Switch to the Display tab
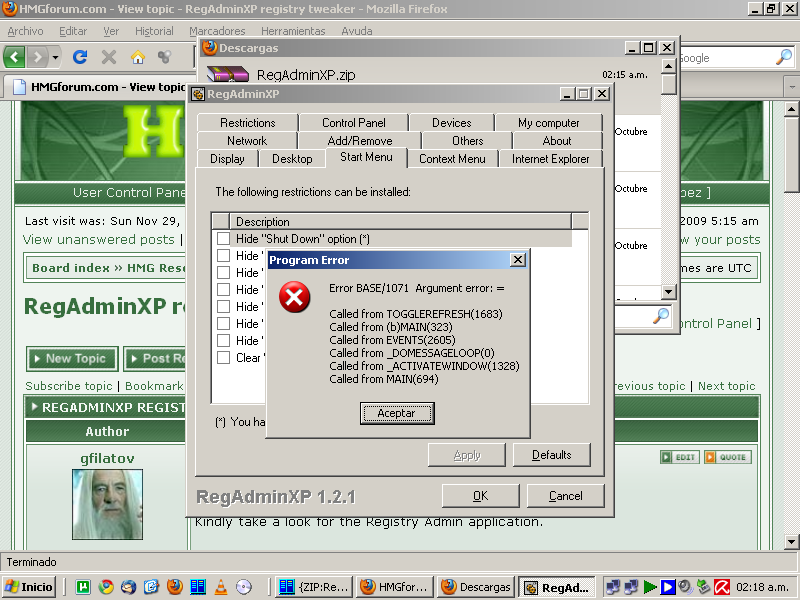 [x=227, y=159]
